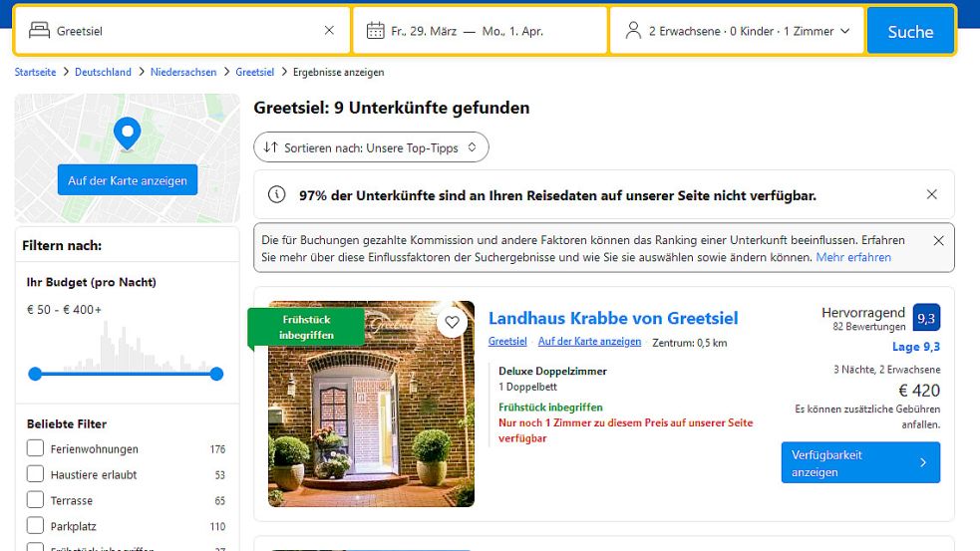Click the sort arrows icon
This screenshot has height=551, width=980.
coord(270,147)
